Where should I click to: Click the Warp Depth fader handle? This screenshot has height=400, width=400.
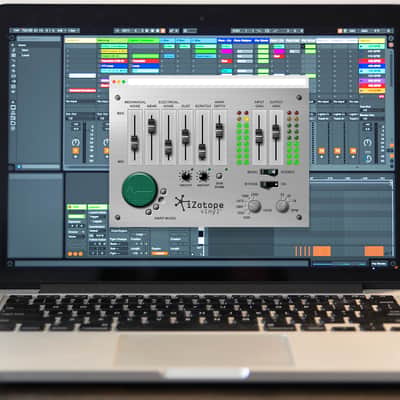[x=219, y=130]
